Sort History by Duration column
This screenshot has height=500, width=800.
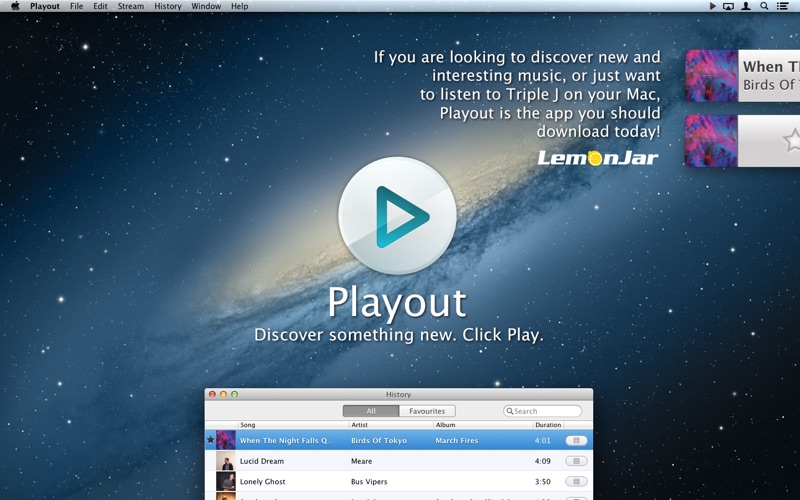(x=548, y=424)
